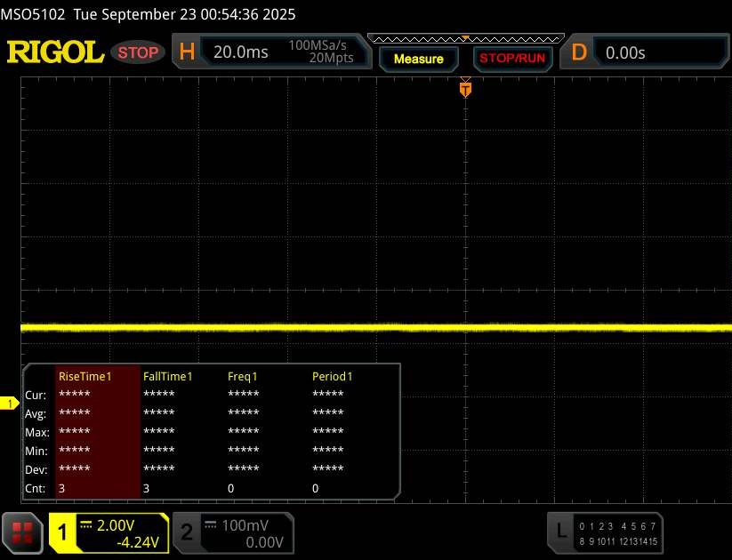
Task: Select the FallTime1 measurement column header
Action: point(170,376)
